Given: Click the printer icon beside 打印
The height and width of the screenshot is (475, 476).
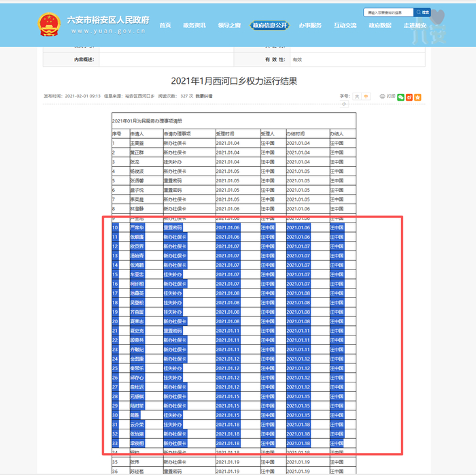Looking at the screenshot, I should tap(382, 96).
